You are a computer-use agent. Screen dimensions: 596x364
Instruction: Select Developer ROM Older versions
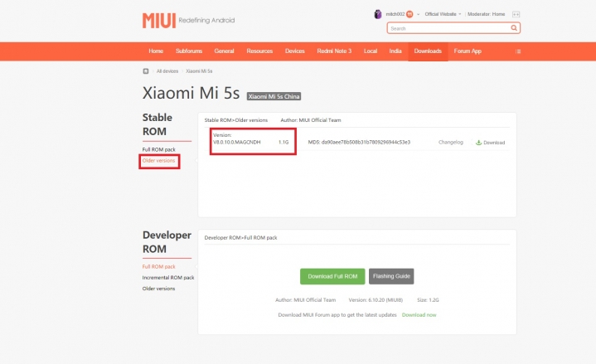[x=159, y=289]
